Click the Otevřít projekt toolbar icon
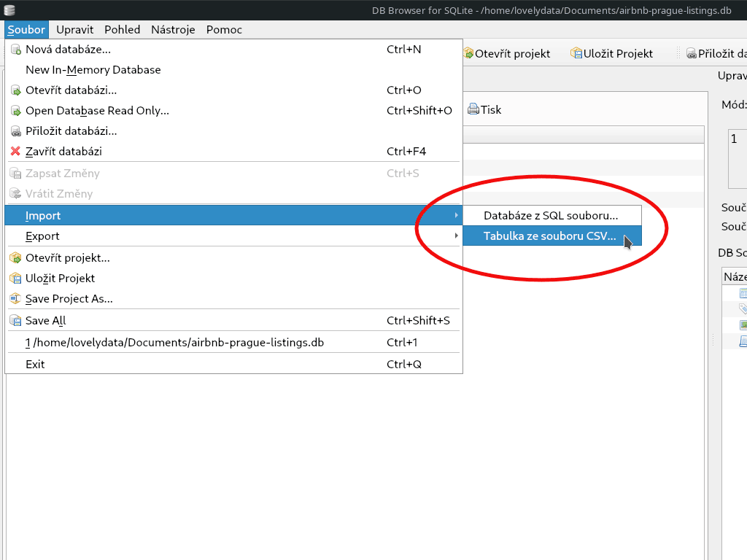 pyautogui.click(x=469, y=53)
